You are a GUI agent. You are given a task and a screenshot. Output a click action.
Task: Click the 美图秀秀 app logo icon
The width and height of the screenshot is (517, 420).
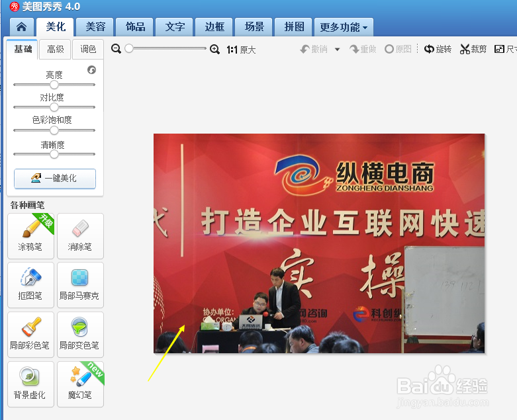pyautogui.click(x=15, y=6)
